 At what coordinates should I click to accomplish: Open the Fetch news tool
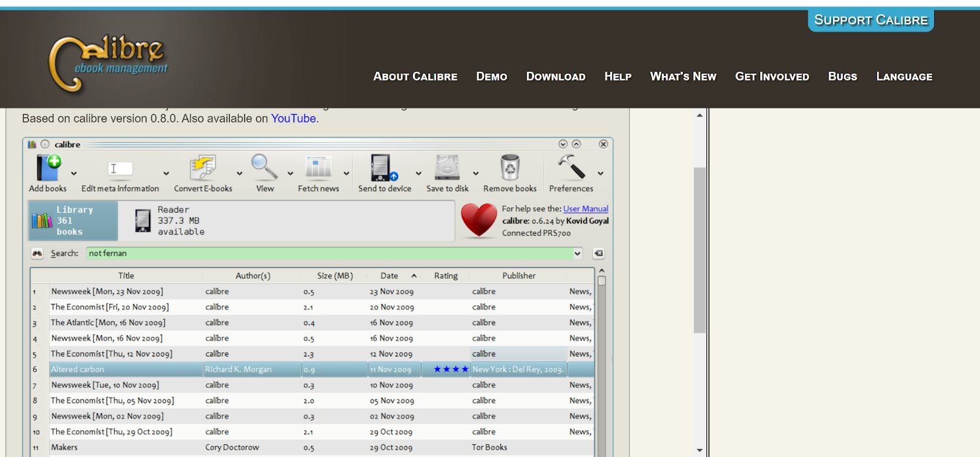click(x=318, y=168)
